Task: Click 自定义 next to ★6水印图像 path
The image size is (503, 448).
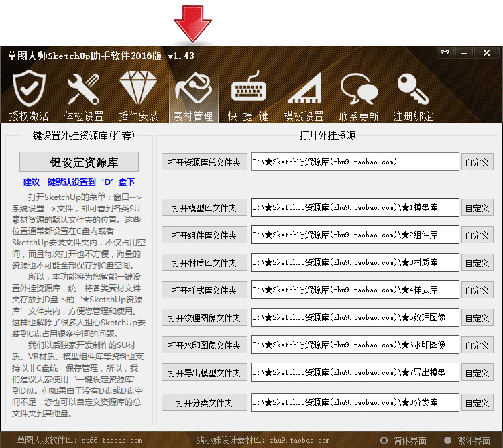Action: coord(478,345)
